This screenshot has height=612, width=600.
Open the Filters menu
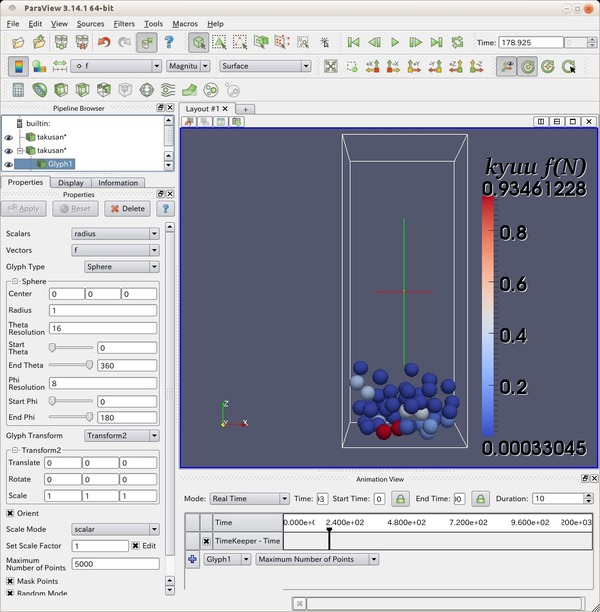click(124, 24)
